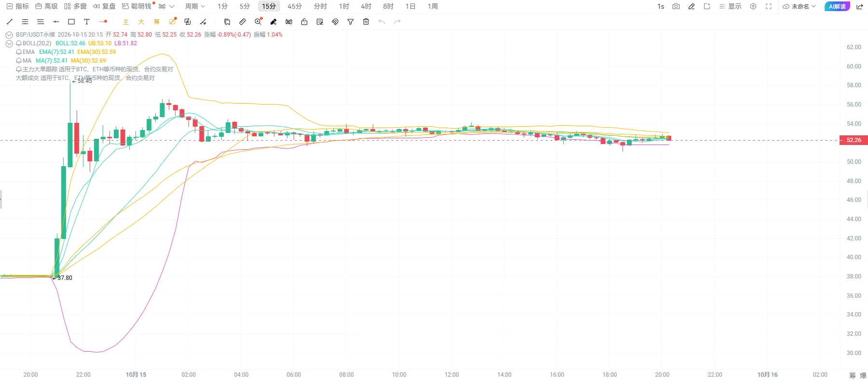
Task: Delete drawings with the trash icon
Action: pos(366,22)
